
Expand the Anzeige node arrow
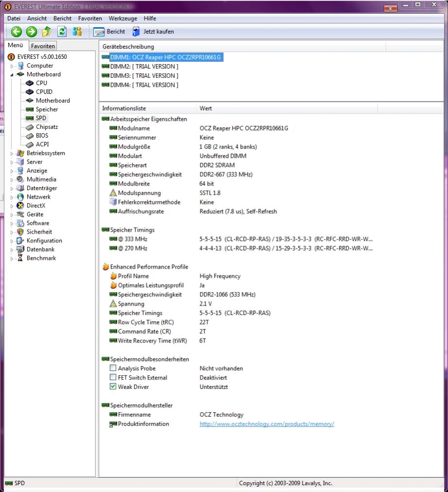click(x=12, y=171)
